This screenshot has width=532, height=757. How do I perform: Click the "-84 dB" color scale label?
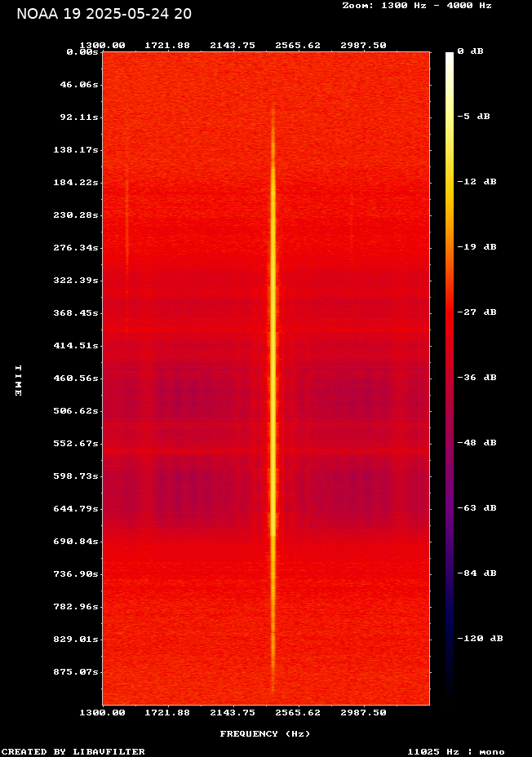(x=477, y=573)
